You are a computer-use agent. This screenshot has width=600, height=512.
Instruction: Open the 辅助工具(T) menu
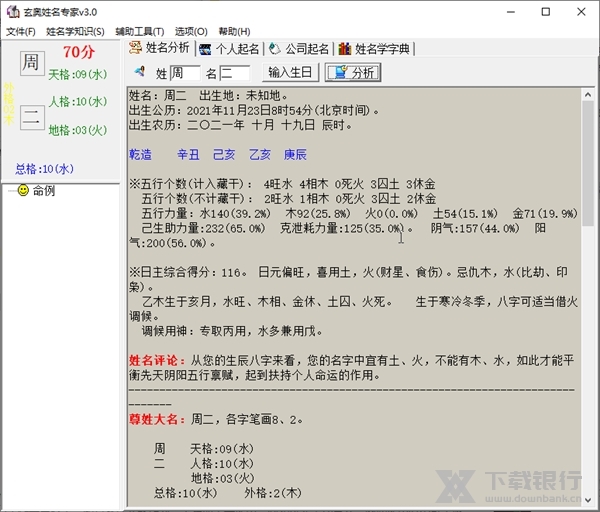pos(140,31)
